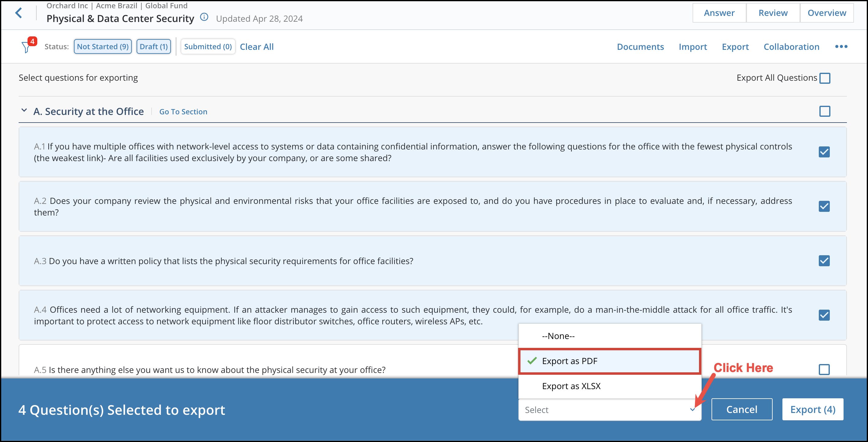Click the back navigation arrow
The width and height of the screenshot is (868, 442).
pyautogui.click(x=19, y=13)
